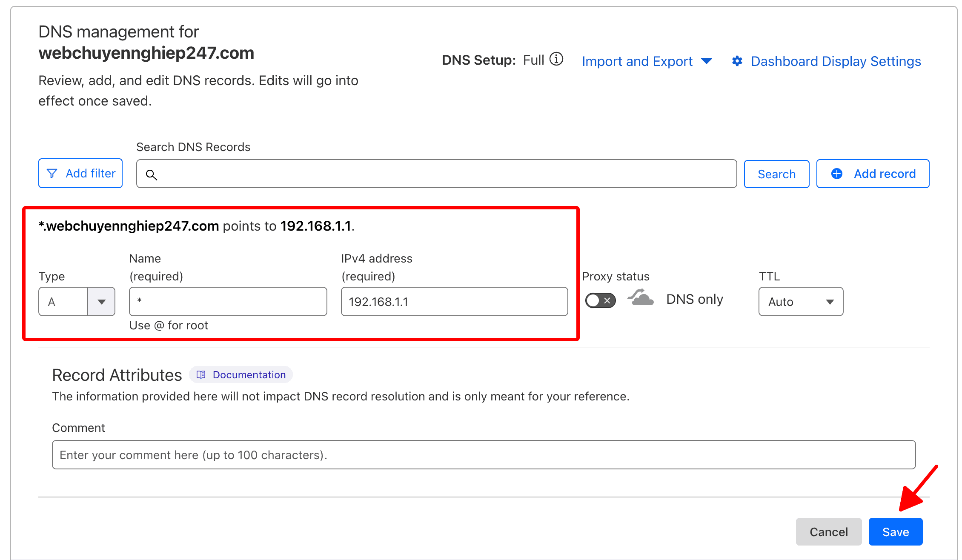962x560 pixels.
Task: Click the 'DNS Setup:' label
Action: (479, 60)
